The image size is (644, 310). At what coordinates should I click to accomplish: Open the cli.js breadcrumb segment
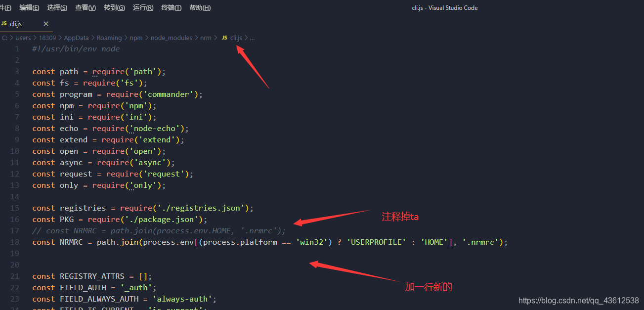[236, 38]
